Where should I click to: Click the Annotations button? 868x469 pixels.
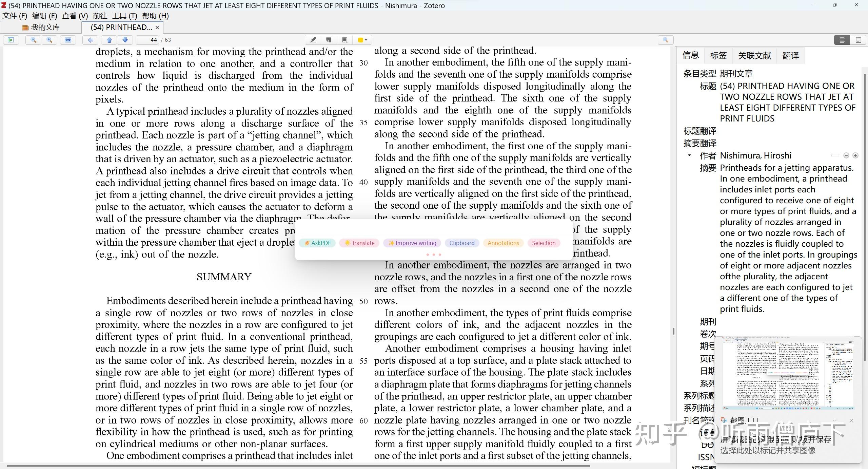pos(503,243)
